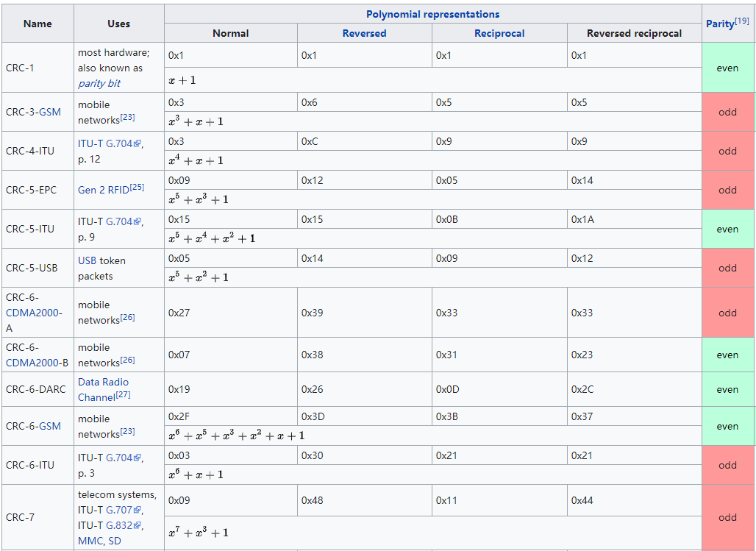Click external link icon beside G.704 in CRC-4-ITU row

coord(138,144)
